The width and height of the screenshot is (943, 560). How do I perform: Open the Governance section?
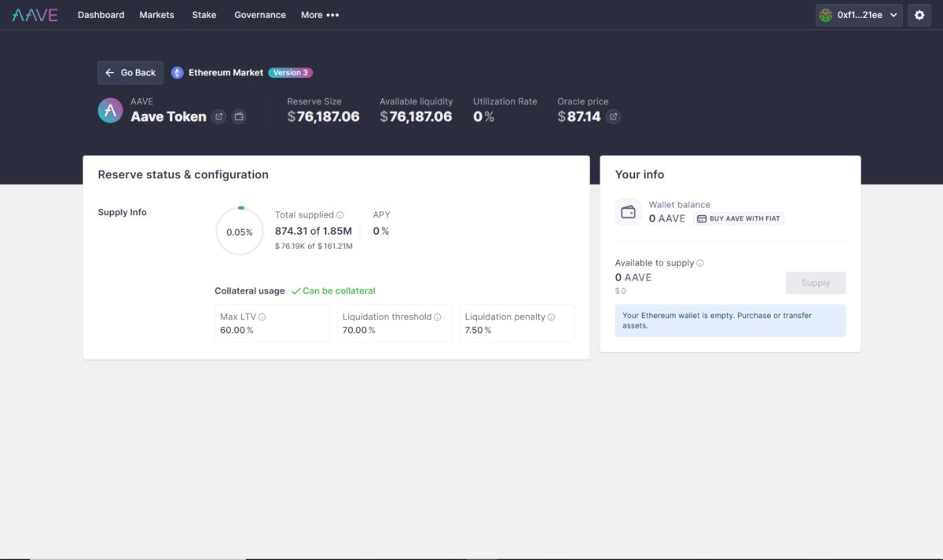(x=259, y=14)
